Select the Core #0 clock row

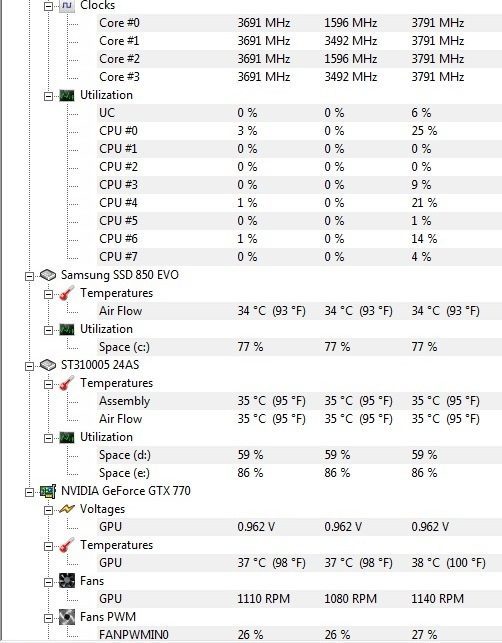pos(299,23)
